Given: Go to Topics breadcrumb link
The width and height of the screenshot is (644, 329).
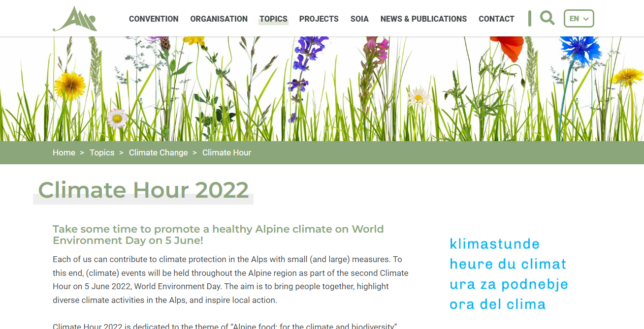Looking at the screenshot, I should click(x=102, y=152).
